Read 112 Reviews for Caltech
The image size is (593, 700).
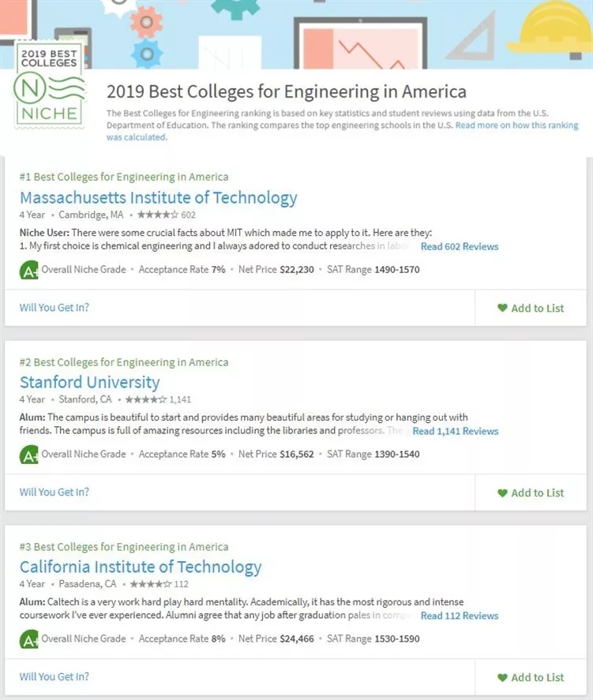(x=460, y=616)
